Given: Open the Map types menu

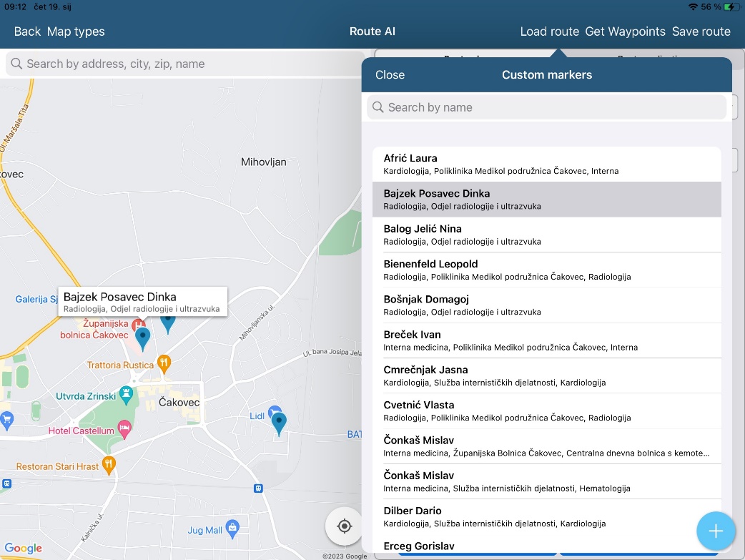Looking at the screenshot, I should [x=76, y=31].
